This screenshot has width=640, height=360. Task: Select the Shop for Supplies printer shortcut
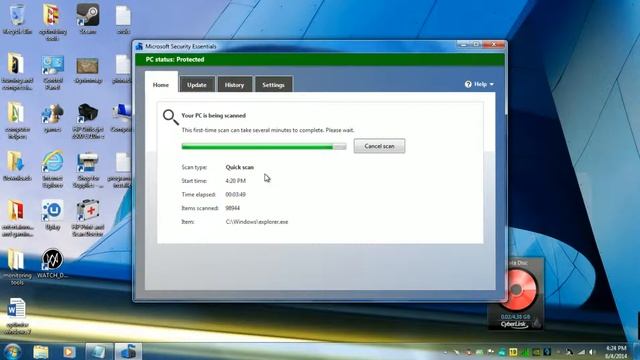pyautogui.click(x=88, y=170)
